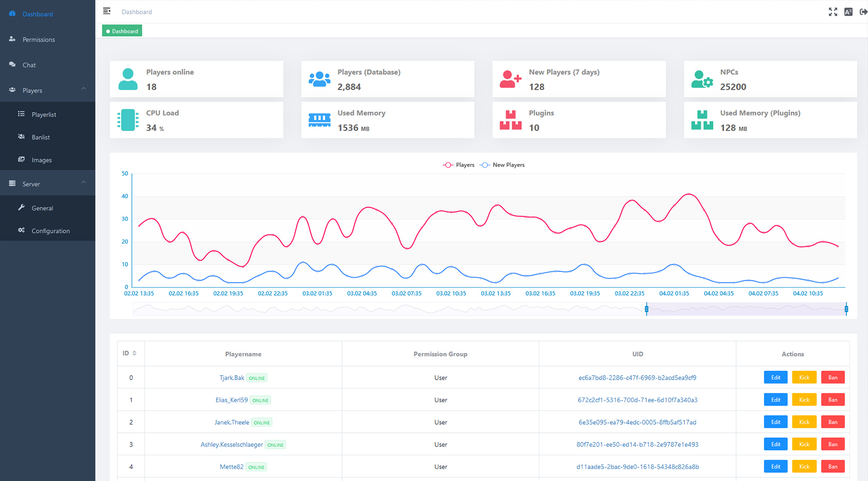This screenshot has height=481, width=868.
Task: Click the green Dashboard tab
Action: 122,31
